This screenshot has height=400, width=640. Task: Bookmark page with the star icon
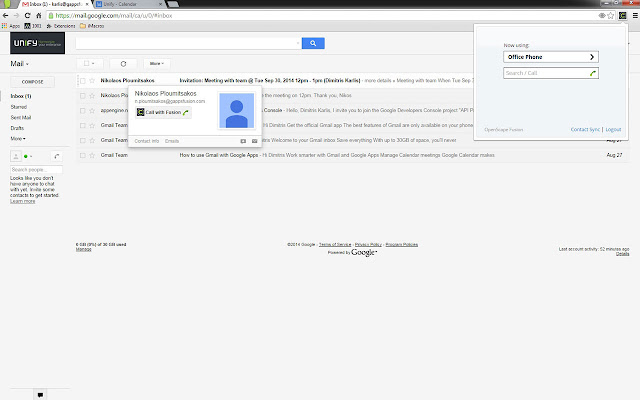pos(611,16)
